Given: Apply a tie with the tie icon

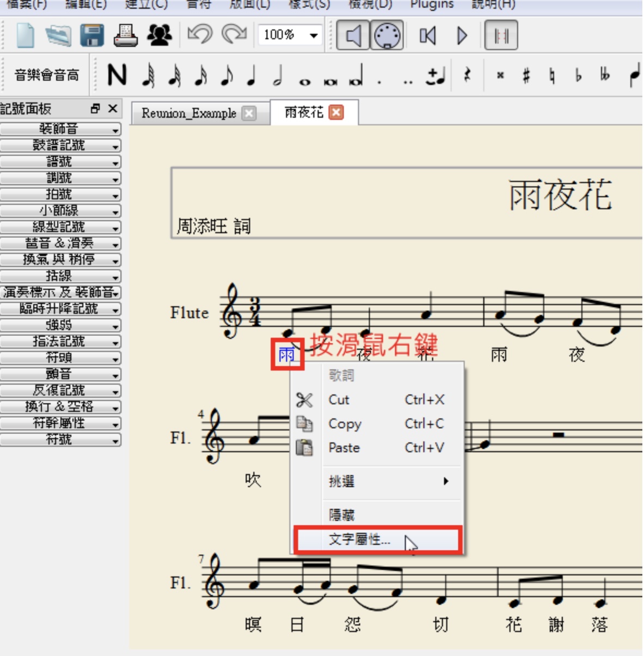Looking at the screenshot, I should coord(436,76).
